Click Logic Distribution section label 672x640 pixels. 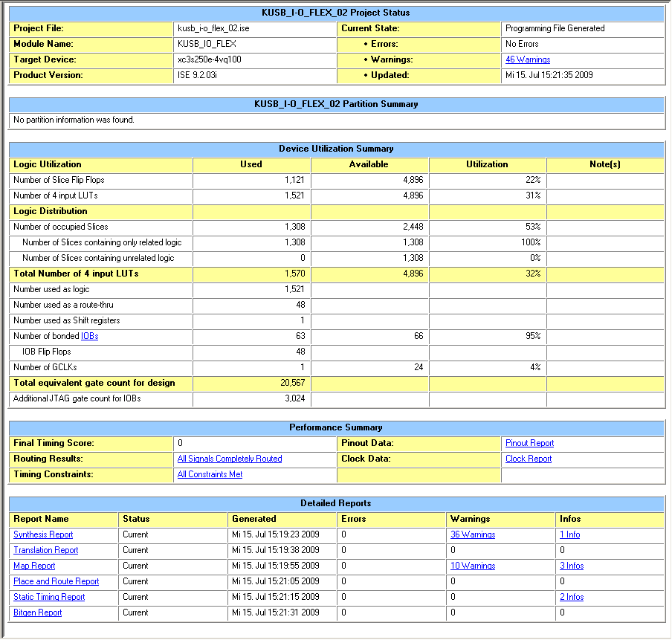(50, 211)
